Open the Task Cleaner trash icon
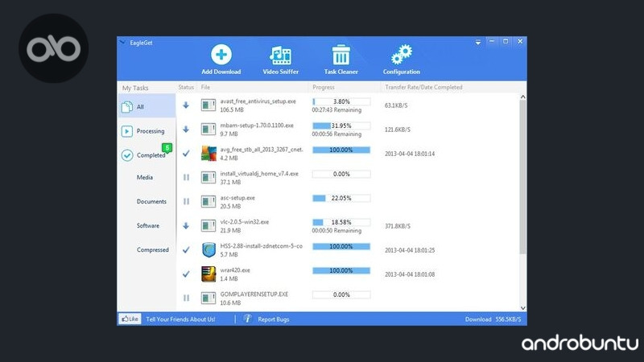Screen dimensions: 644x362 coord(341,55)
